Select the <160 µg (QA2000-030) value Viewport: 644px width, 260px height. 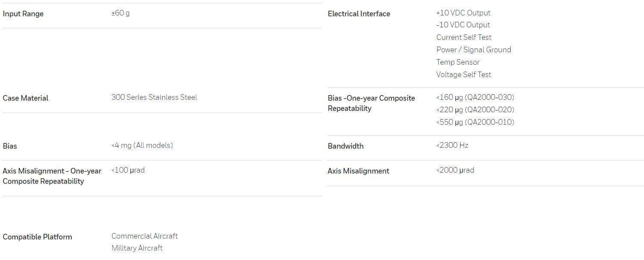coord(476,97)
